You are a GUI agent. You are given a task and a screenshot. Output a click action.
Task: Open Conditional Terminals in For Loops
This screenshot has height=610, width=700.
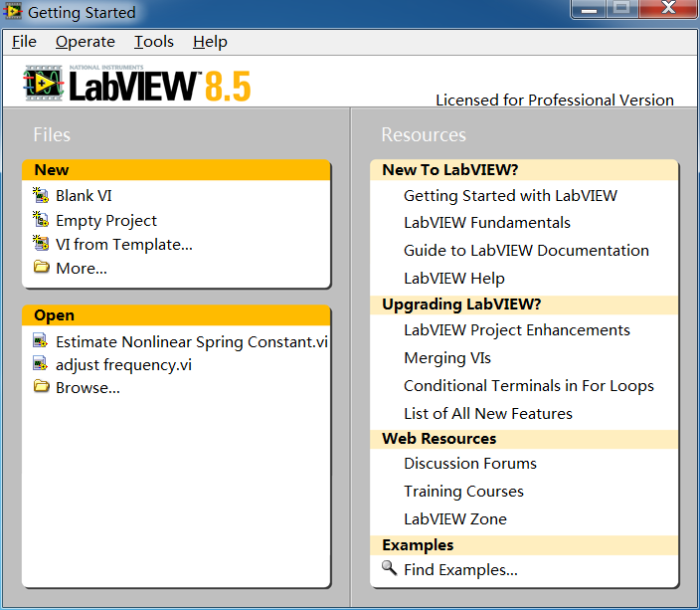coord(528,386)
